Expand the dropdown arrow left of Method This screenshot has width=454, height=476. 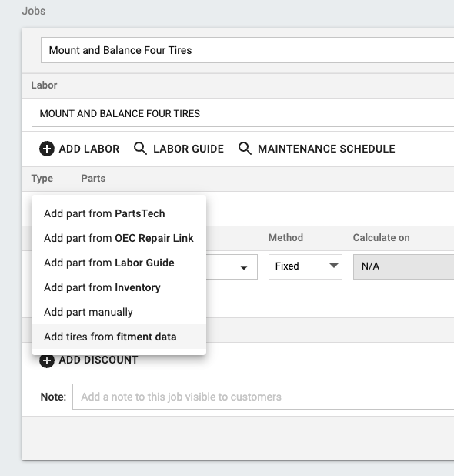pos(243,268)
